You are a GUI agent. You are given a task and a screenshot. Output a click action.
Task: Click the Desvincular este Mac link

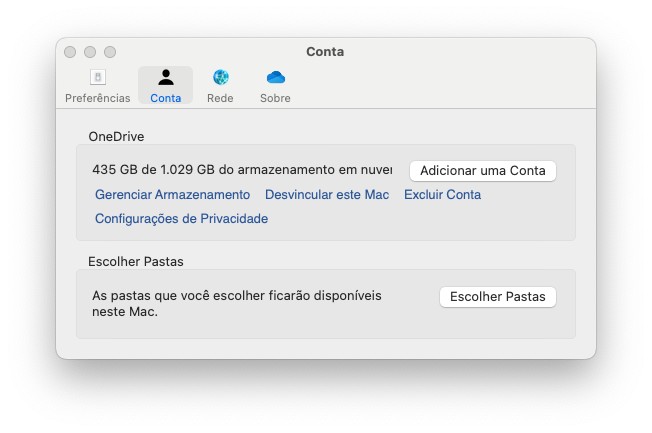click(327, 195)
